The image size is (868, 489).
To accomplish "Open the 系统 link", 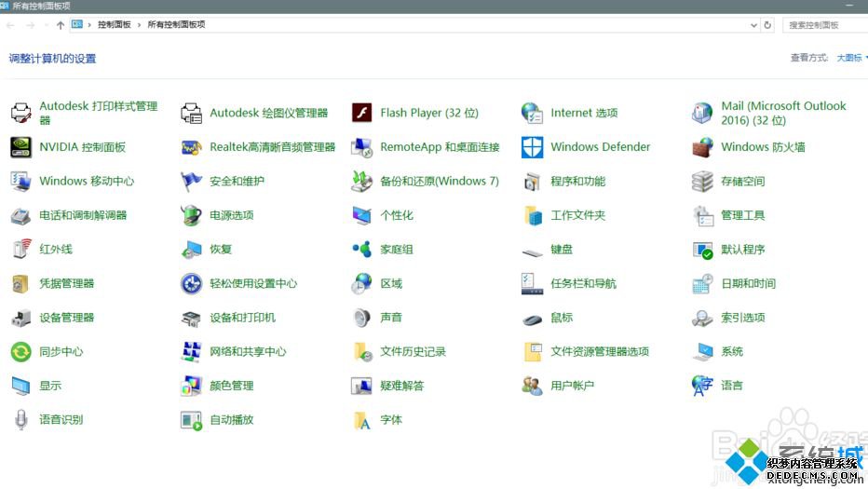I will click(732, 352).
